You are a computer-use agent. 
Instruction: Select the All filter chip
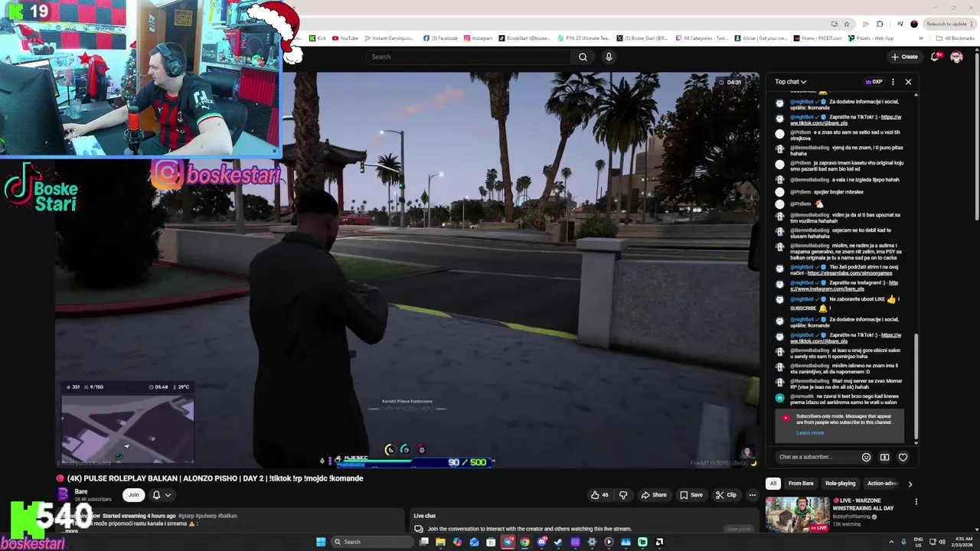773,484
